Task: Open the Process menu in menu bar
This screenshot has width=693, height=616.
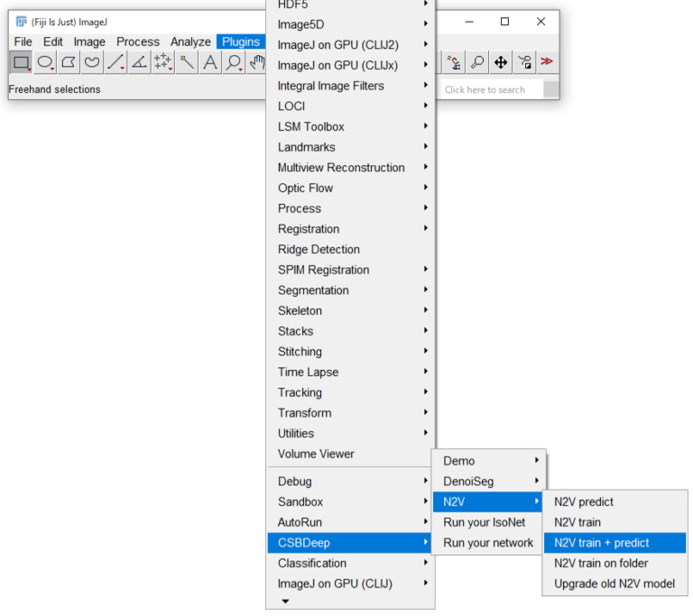Action: [x=138, y=41]
